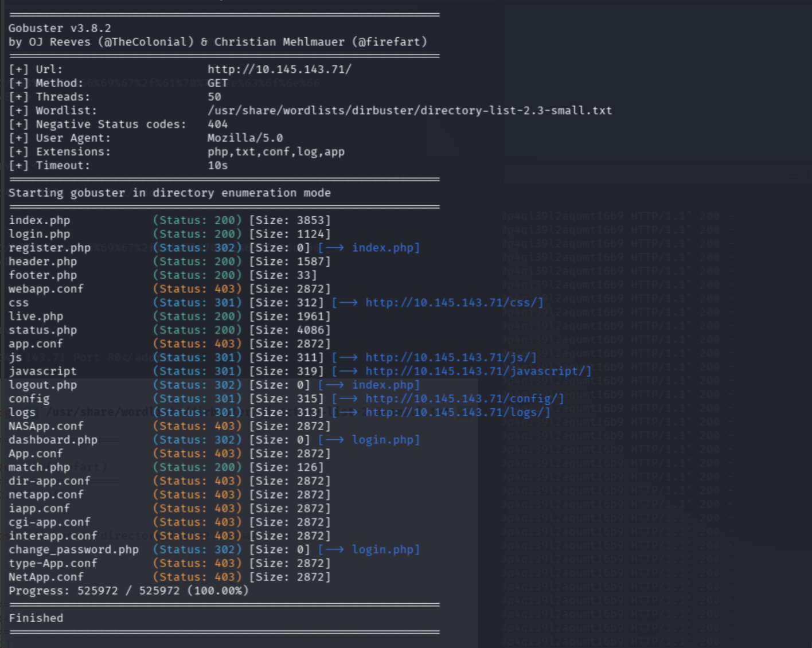Click the iapp.conf result entry
This screenshot has width=812, height=648.
click(39, 509)
